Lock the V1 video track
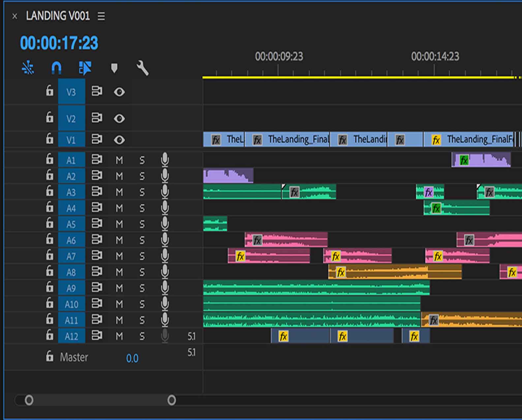Image resolution: width=522 pixels, height=420 pixels. coord(49,139)
